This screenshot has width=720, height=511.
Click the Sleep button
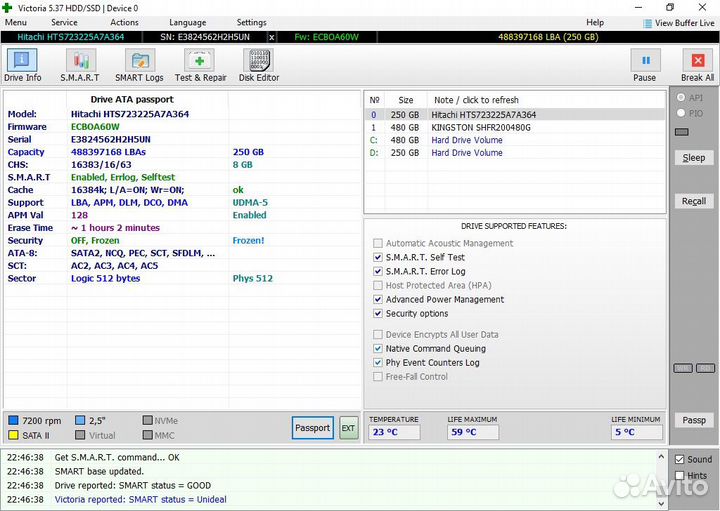pyautogui.click(x=693, y=158)
